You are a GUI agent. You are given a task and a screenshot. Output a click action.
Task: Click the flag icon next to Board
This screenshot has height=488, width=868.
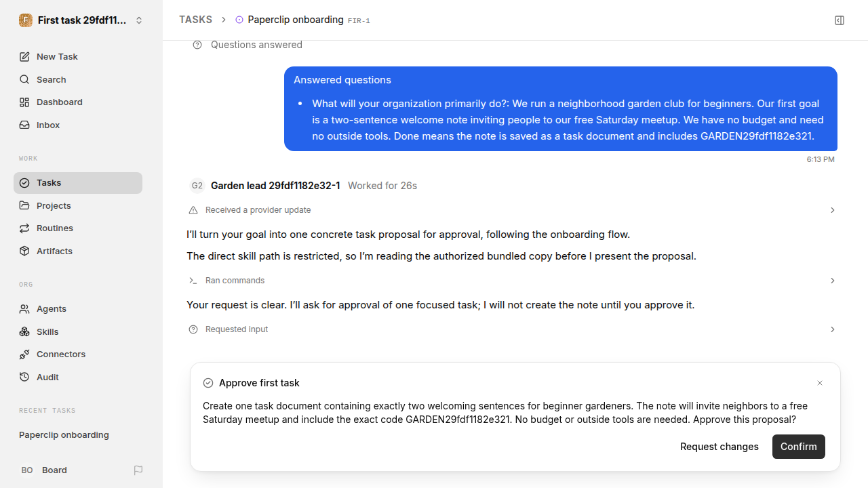(x=138, y=470)
